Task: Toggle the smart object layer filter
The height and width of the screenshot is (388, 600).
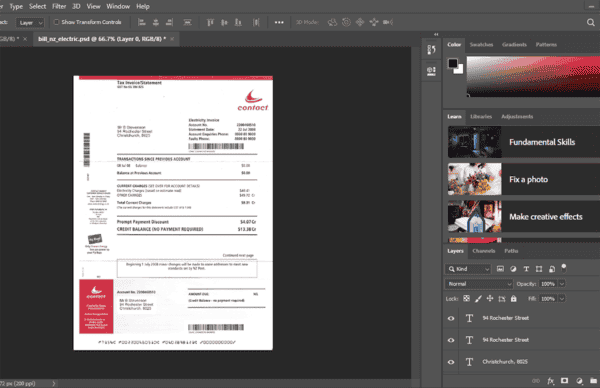Action: tap(552, 269)
